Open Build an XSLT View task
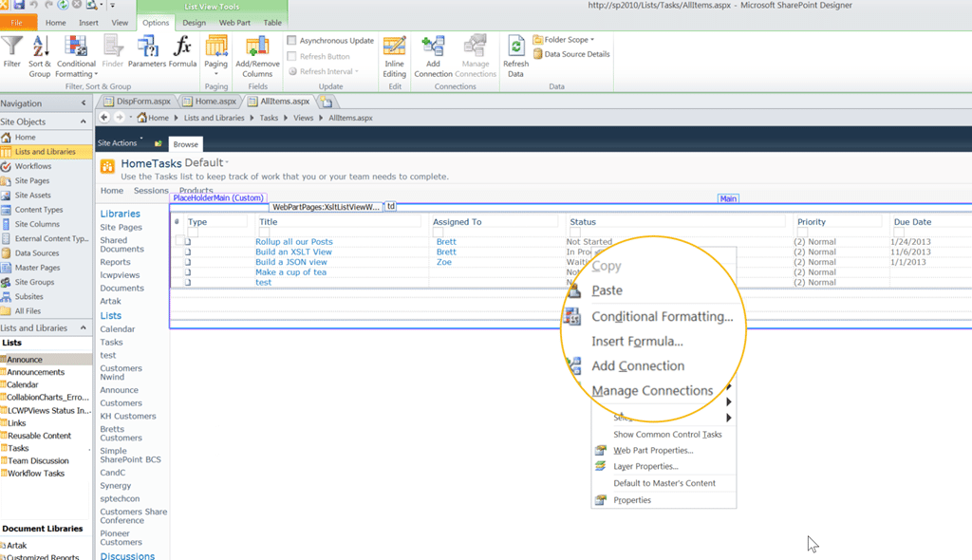The image size is (972, 560). tap(293, 252)
